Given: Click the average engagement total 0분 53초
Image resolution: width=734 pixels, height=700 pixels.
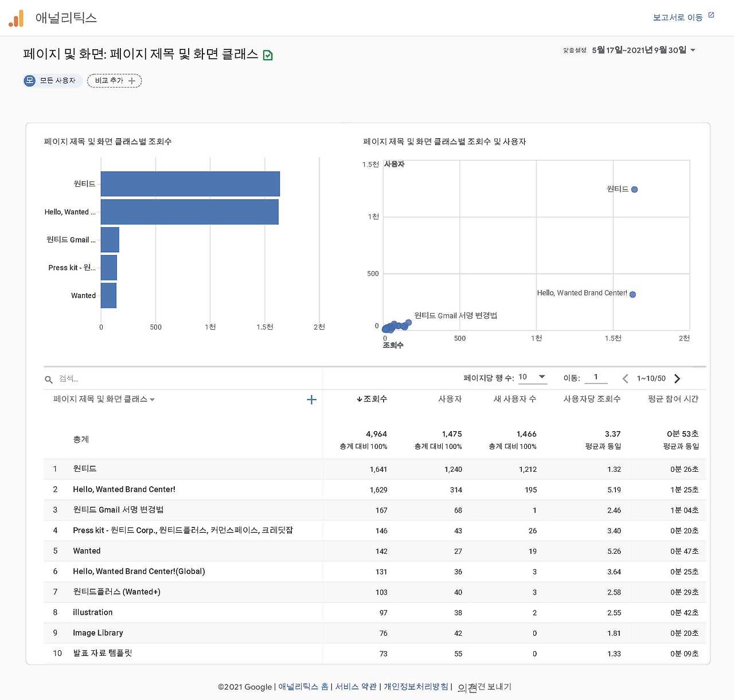Looking at the screenshot, I should 682,434.
